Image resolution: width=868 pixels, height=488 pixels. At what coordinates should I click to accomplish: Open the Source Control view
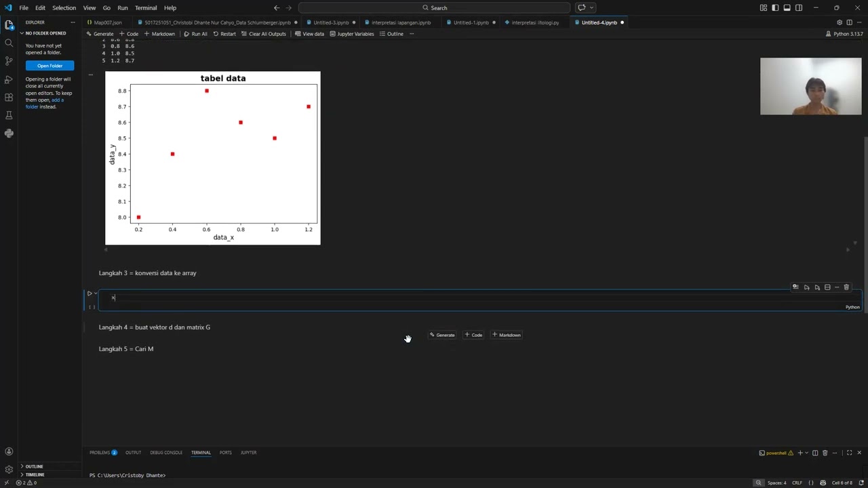[x=9, y=61]
